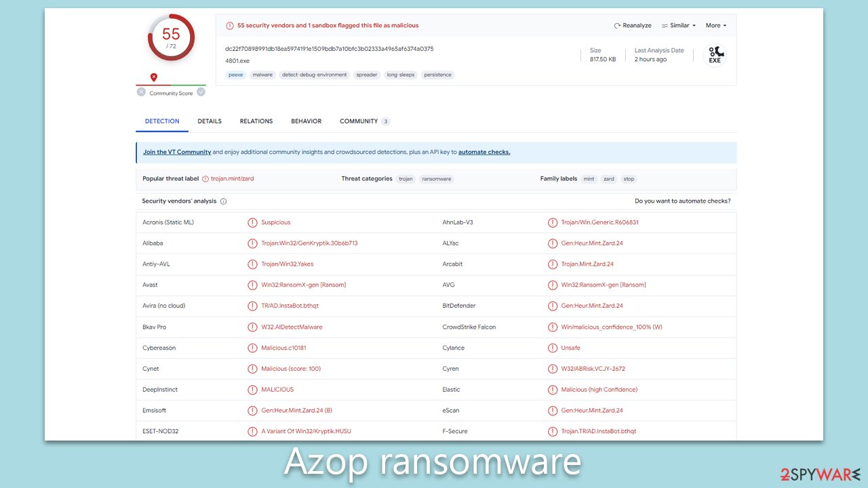The image size is (868, 488).
Task: Click the Trojan/Win.Generic.R606831 result
Action: [600, 222]
